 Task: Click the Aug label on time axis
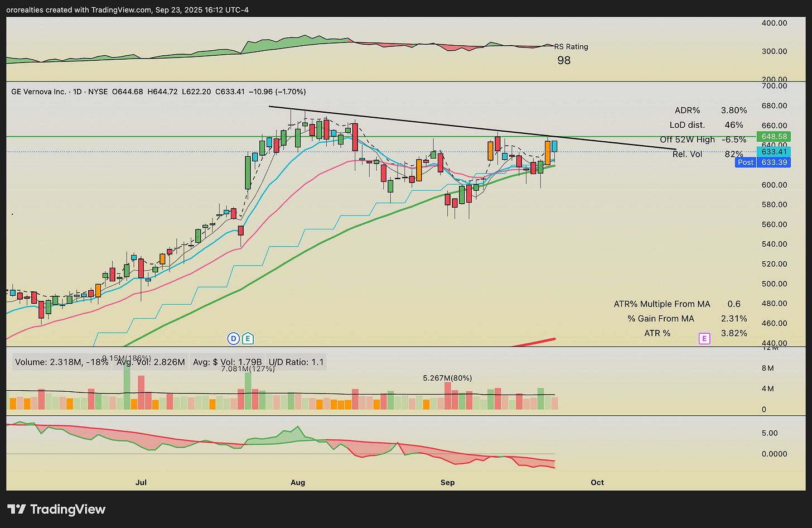[x=298, y=482]
